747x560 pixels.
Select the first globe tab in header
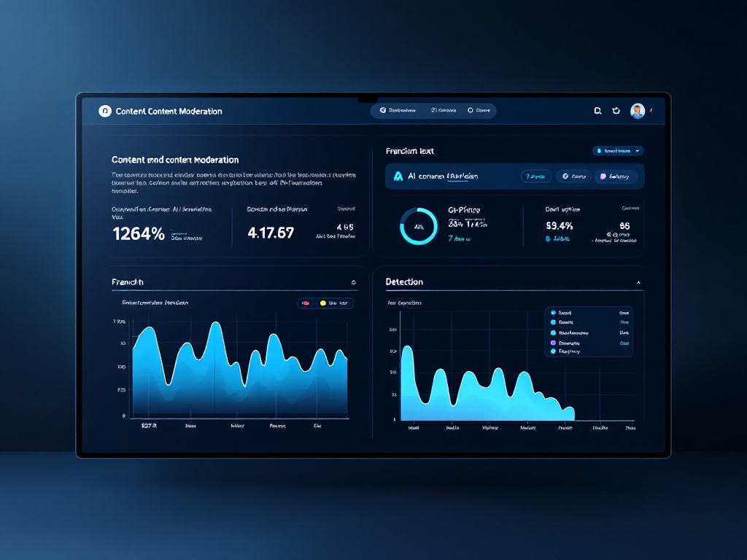tap(398, 111)
